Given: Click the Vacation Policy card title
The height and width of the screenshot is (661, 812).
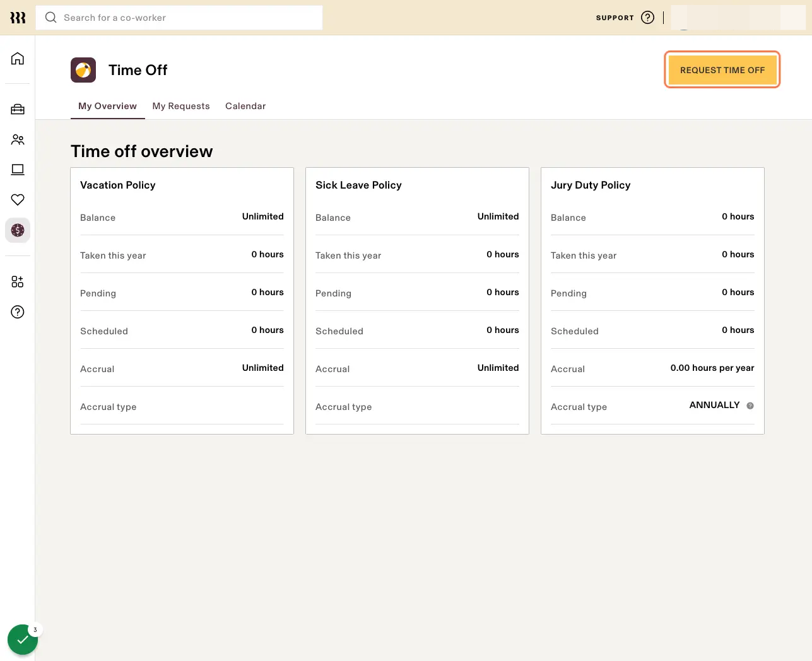Looking at the screenshot, I should [118, 185].
